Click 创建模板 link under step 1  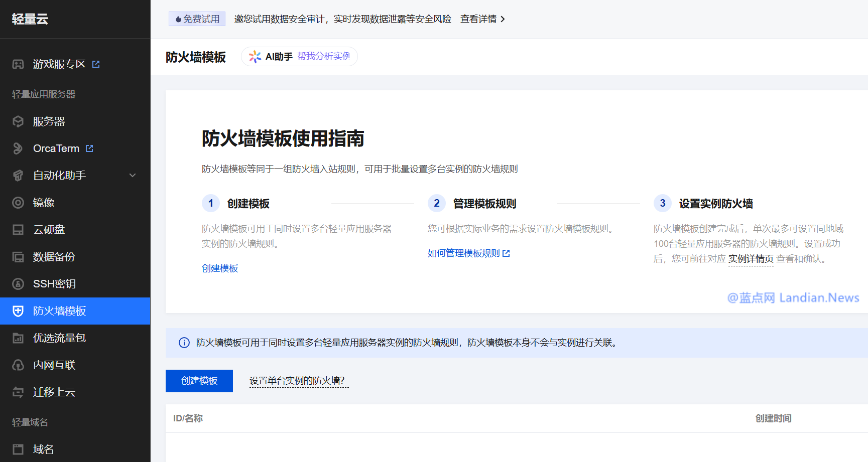coord(220,268)
